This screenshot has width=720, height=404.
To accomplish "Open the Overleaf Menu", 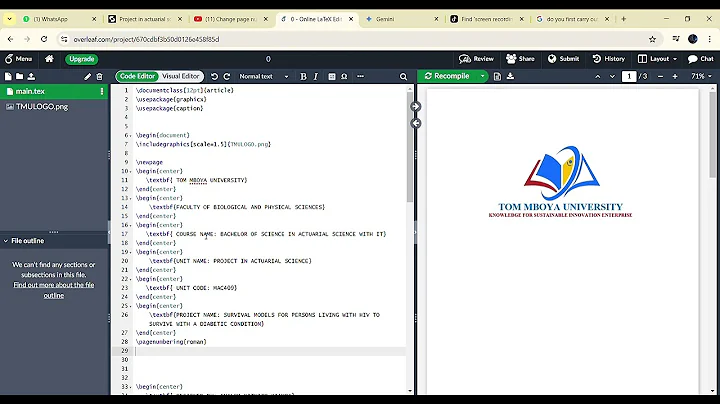I will tap(18, 59).
